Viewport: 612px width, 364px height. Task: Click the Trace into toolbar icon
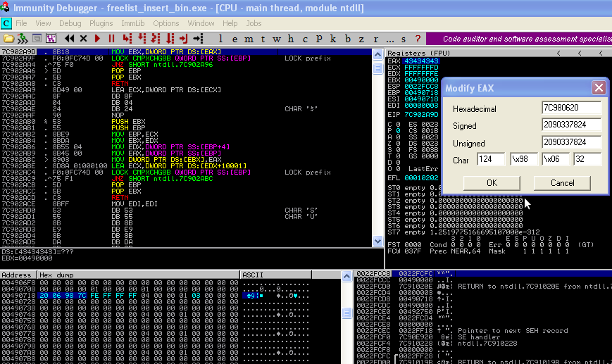click(156, 39)
